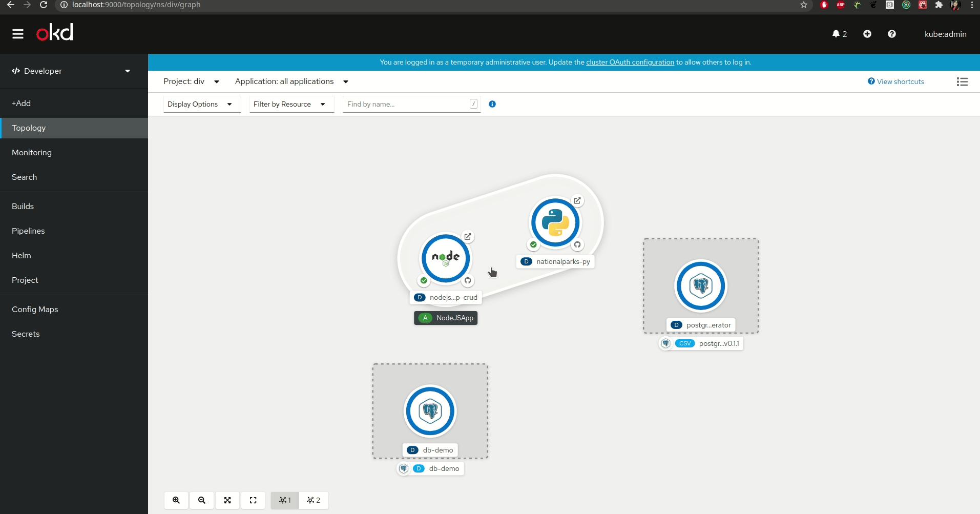Focus the Find by name field

411,104
